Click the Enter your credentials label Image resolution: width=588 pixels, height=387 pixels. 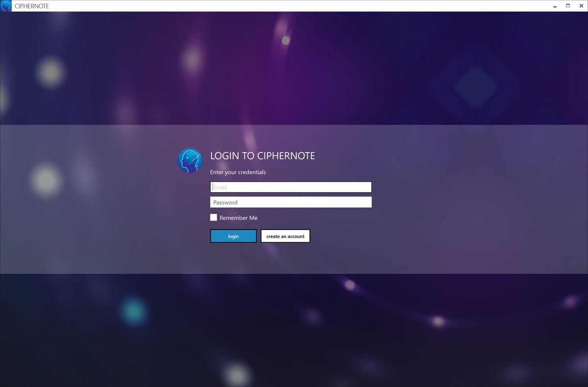pos(238,172)
